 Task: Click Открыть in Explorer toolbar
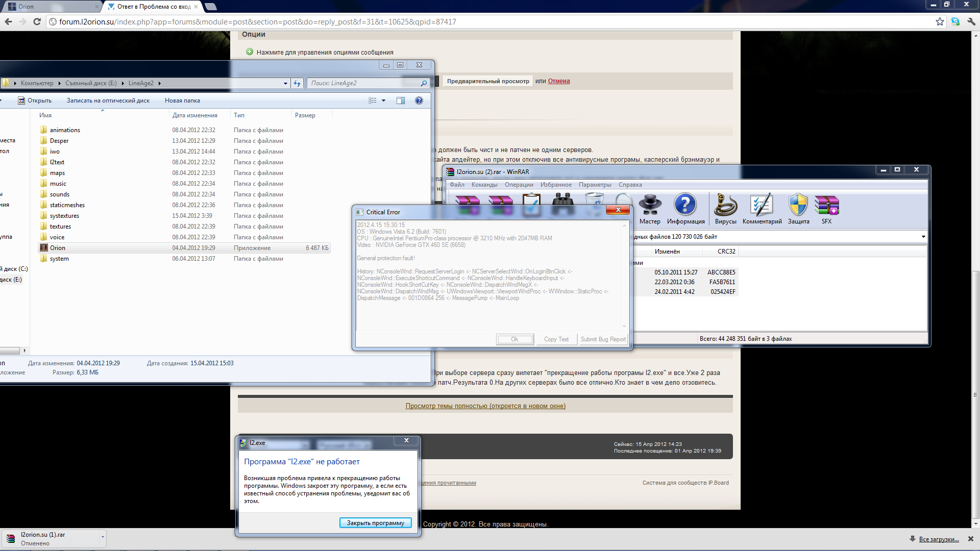point(35,101)
